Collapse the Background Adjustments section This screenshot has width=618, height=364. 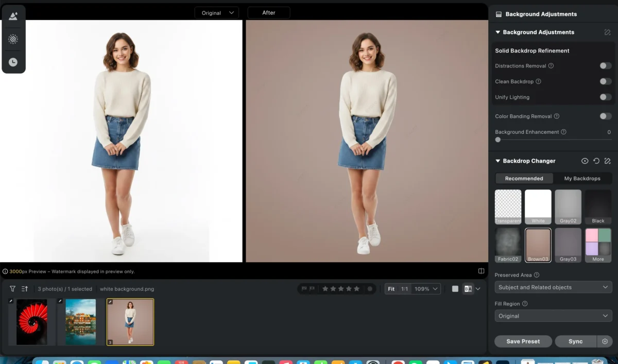tap(497, 32)
